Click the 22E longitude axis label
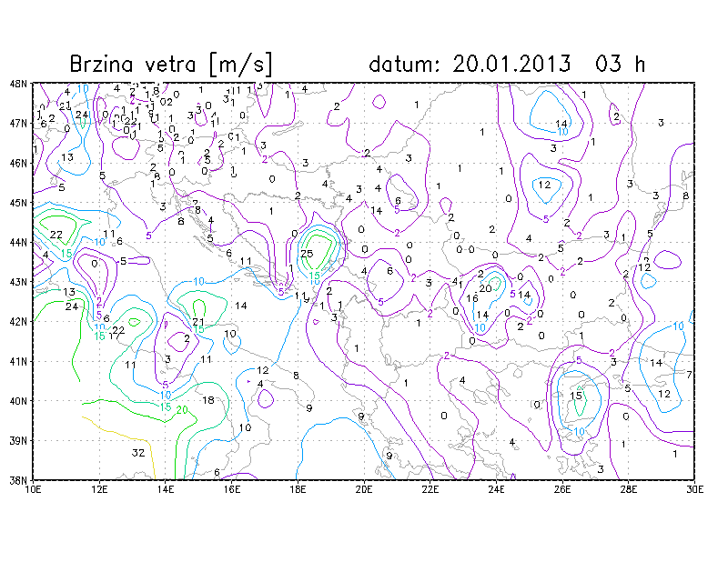The width and height of the screenshot is (728, 562). 430,489
